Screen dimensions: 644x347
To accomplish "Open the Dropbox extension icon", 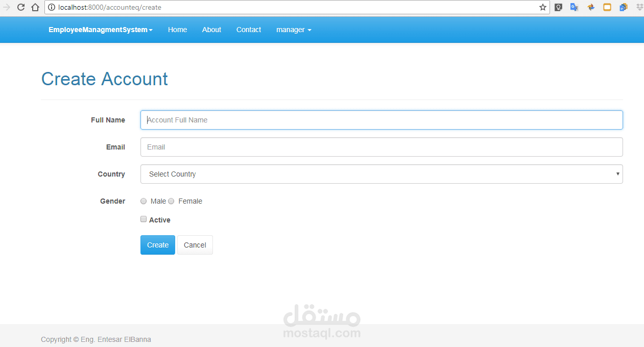I will [x=639, y=7].
